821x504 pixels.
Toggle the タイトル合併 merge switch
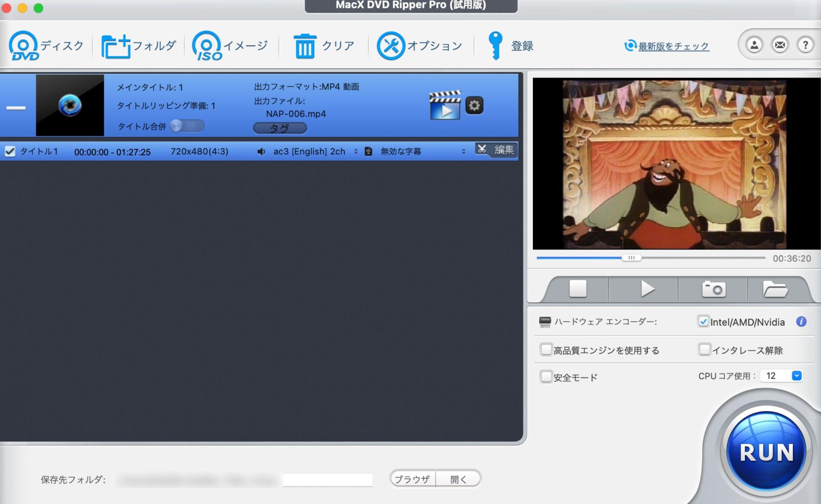(x=187, y=126)
